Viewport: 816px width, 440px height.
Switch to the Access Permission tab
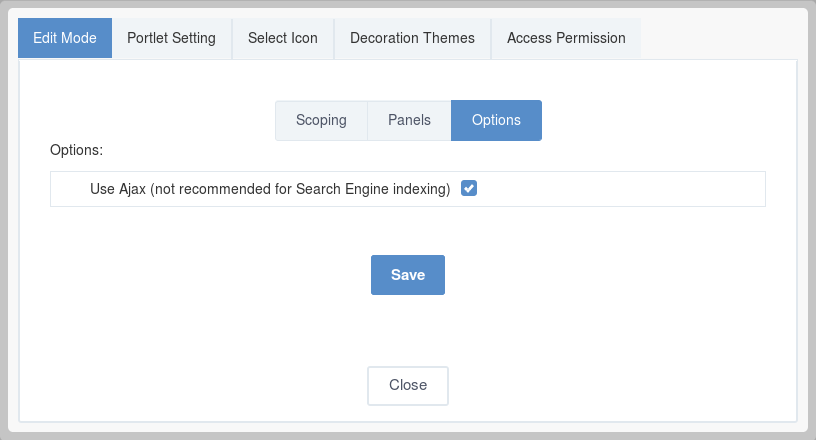[566, 38]
